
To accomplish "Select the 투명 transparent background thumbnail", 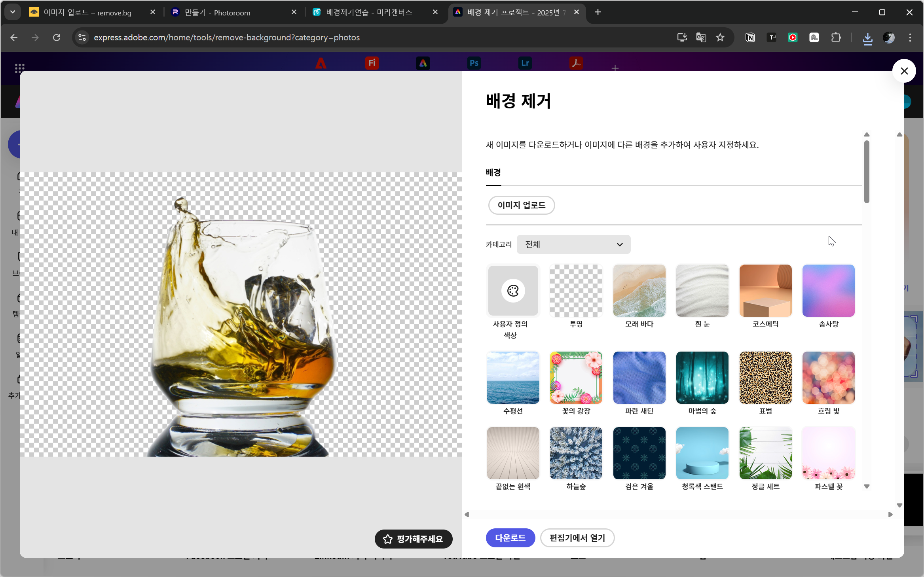I will [x=576, y=291].
